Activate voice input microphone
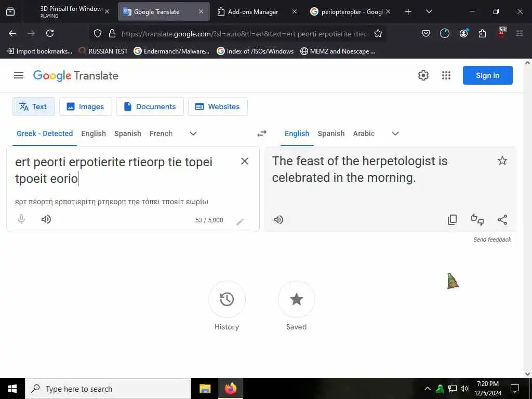Viewport: 532px width, 399px height. 21,219
